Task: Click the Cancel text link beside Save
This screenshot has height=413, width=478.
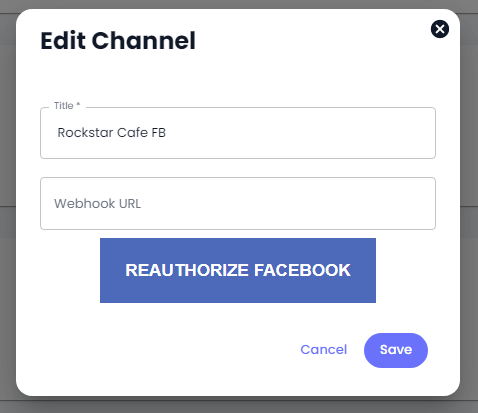Action: pos(324,350)
